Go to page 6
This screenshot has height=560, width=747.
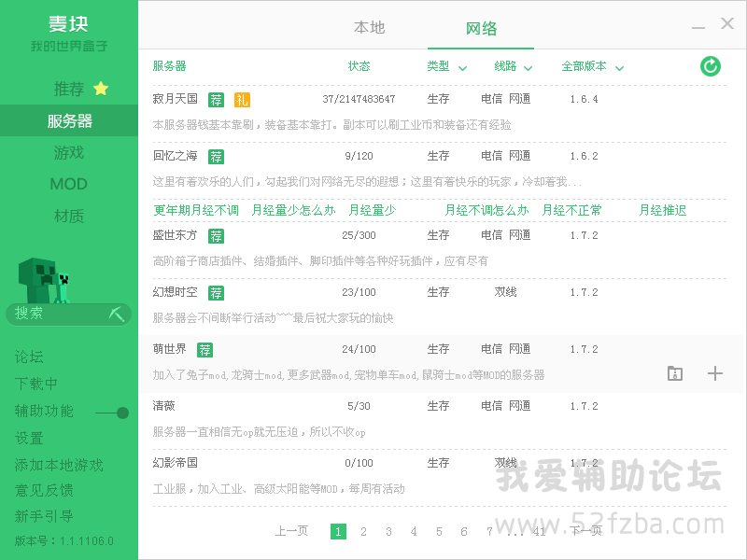[x=463, y=531]
